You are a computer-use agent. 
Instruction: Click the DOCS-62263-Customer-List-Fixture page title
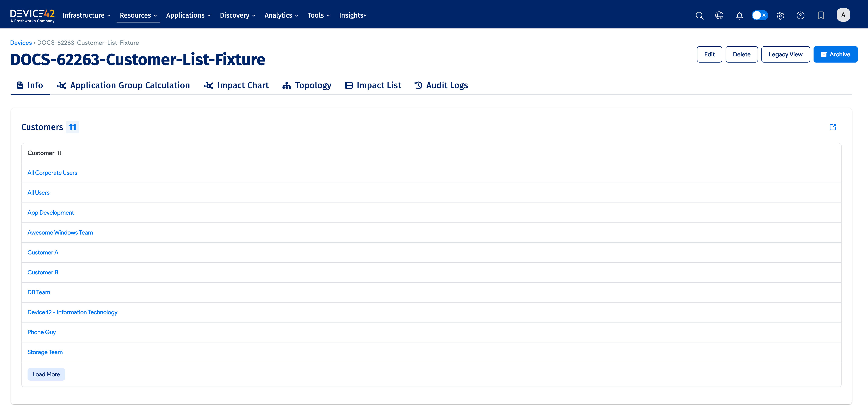pyautogui.click(x=138, y=60)
